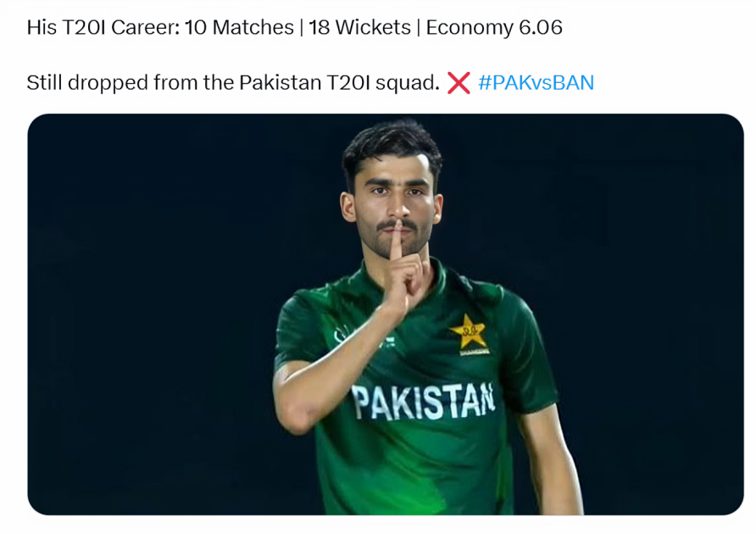Click the "6.06" economy figure

(541, 27)
